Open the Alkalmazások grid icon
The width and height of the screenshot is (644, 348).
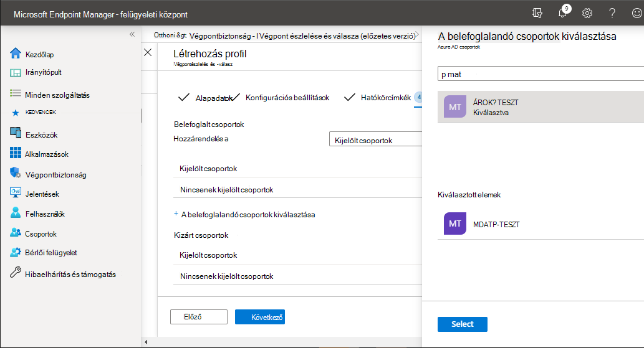coord(16,153)
